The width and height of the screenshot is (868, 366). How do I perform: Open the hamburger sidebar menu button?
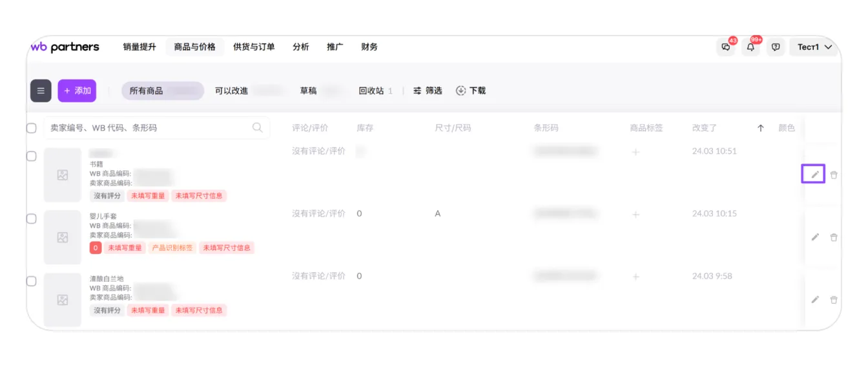41,91
